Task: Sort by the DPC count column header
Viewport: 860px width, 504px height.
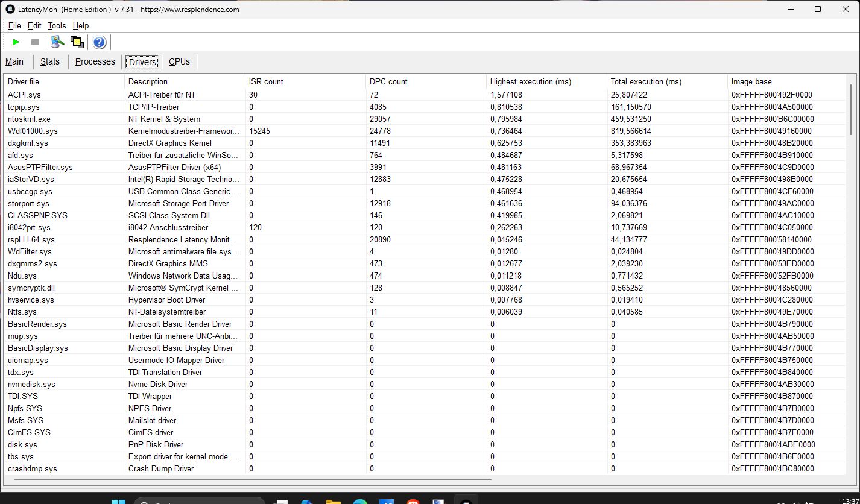Action: pos(388,81)
